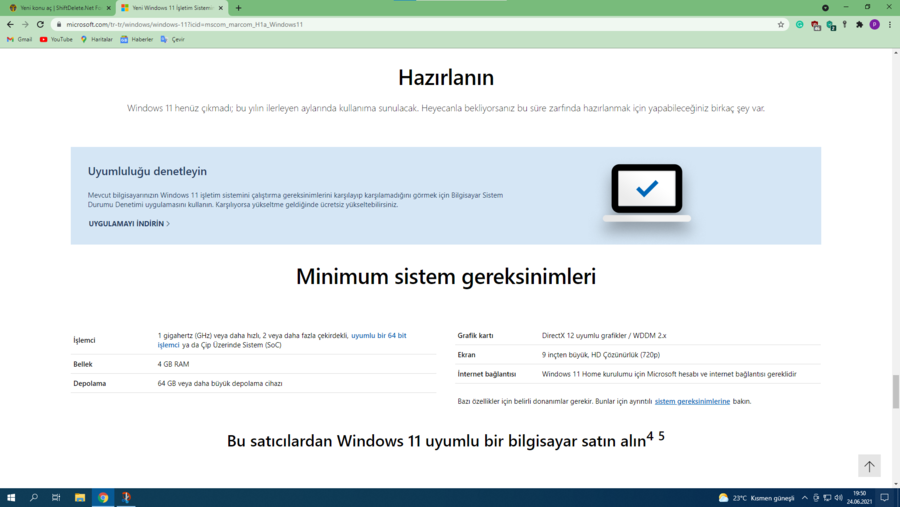Screen dimensions: 900x507
Task: Click the '9 inçten büyük, HD Çözünürlük (720p)' text
Action: 600,355
